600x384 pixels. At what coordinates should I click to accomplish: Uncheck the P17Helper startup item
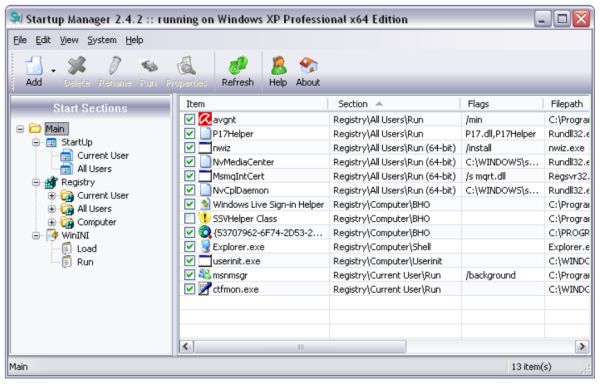pos(189,133)
